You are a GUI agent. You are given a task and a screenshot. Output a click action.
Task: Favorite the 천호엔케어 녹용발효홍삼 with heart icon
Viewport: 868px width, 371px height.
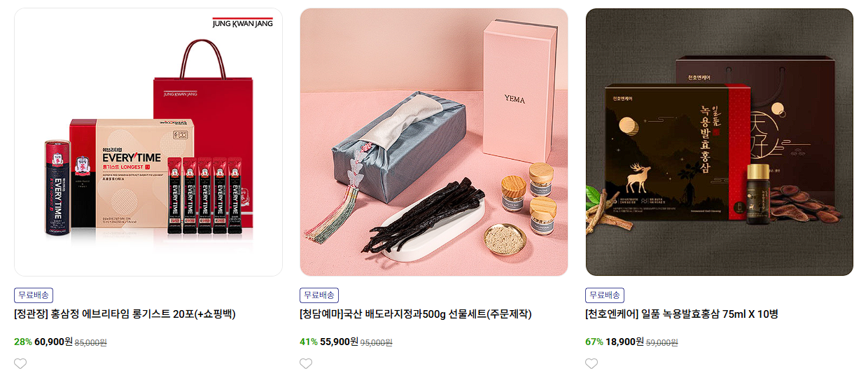pyautogui.click(x=591, y=364)
